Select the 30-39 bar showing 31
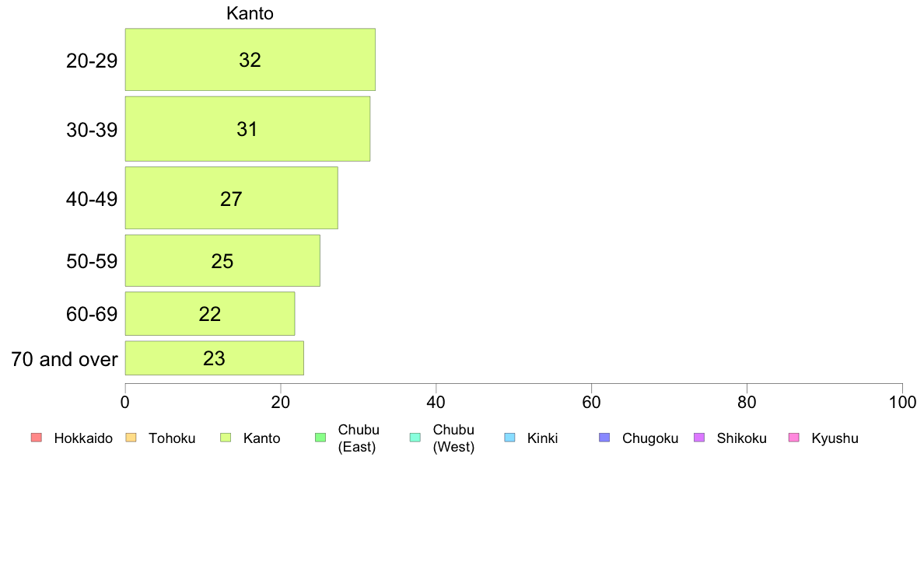 (247, 129)
